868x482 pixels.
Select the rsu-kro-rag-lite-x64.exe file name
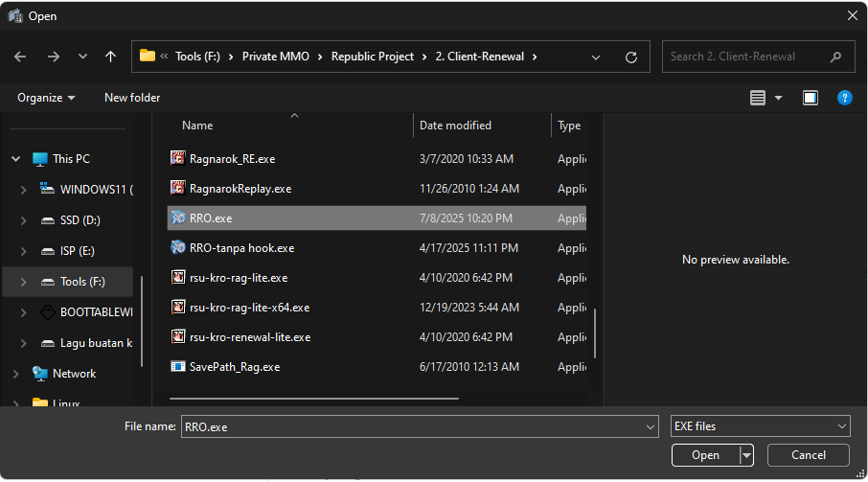(250, 308)
